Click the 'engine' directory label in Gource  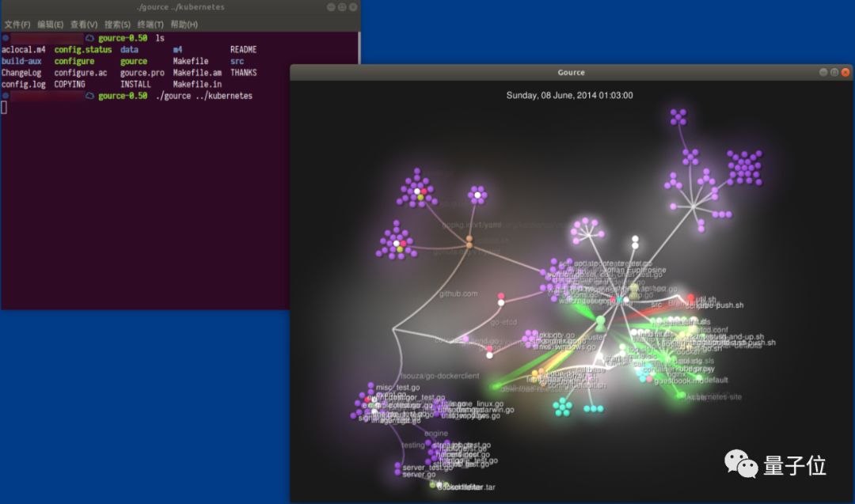[435, 433]
